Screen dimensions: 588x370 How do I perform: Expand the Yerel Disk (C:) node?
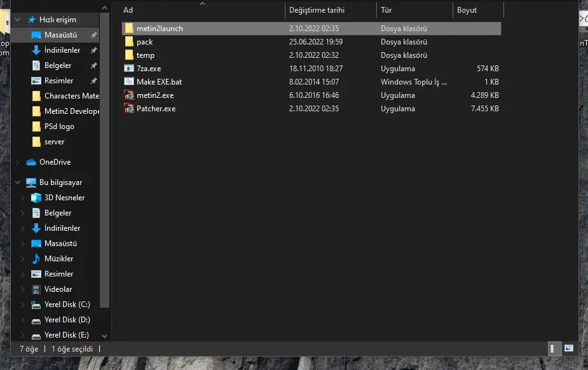click(x=22, y=305)
